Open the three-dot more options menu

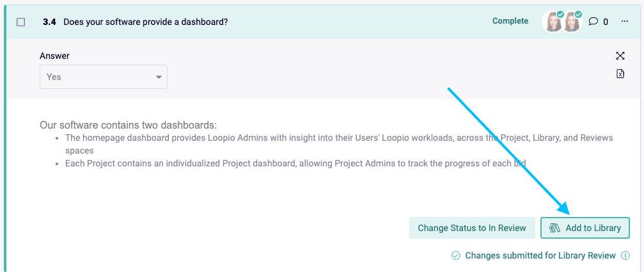625,21
